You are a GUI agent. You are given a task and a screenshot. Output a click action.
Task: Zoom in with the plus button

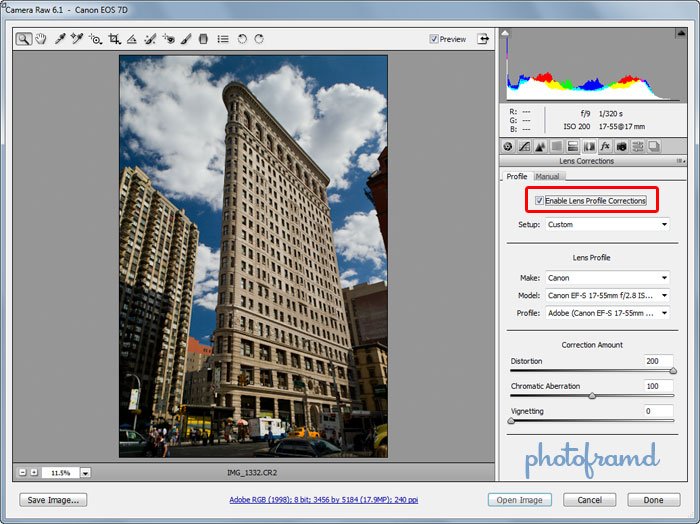coord(34,472)
